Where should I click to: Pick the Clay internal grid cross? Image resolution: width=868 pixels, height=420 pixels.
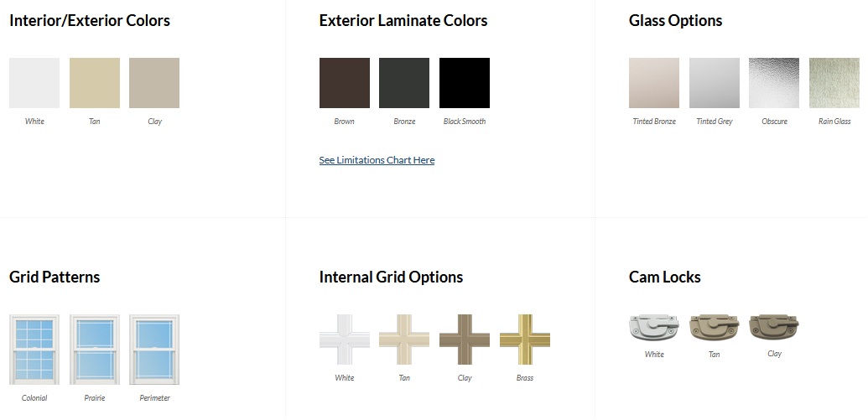465,340
